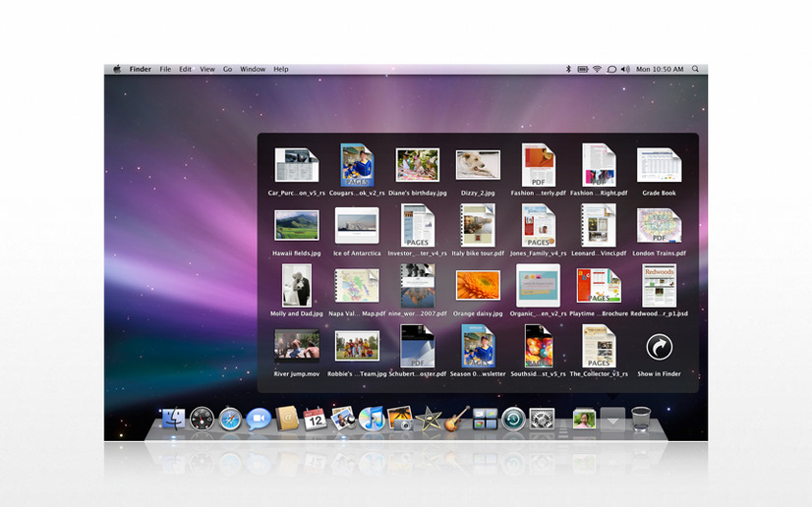The image size is (812, 507).
Task: Open the Dashboard icon in Dock
Action: point(202,419)
